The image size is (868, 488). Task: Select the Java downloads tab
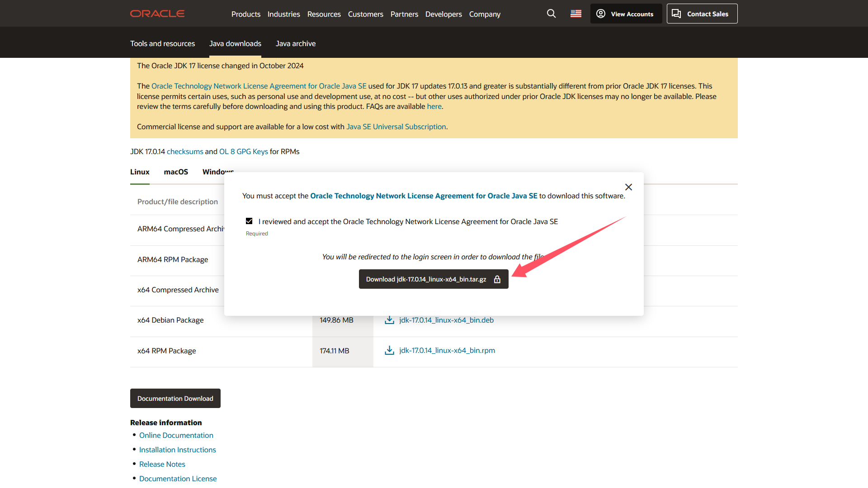(x=235, y=43)
